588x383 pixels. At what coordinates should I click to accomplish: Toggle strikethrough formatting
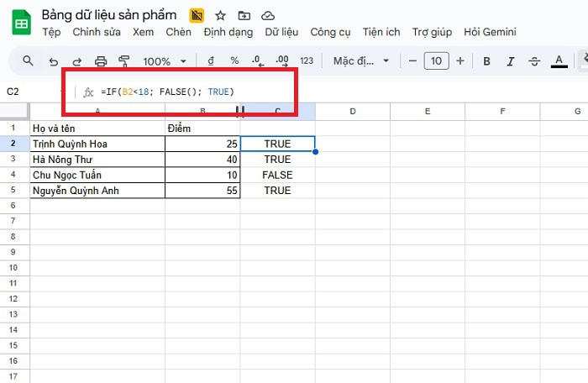coord(534,61)
